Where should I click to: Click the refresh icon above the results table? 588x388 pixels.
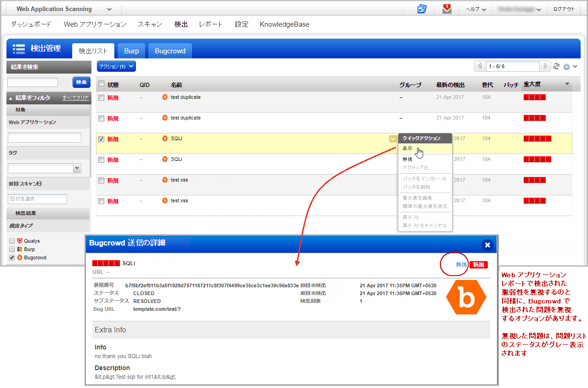point(556,66)
